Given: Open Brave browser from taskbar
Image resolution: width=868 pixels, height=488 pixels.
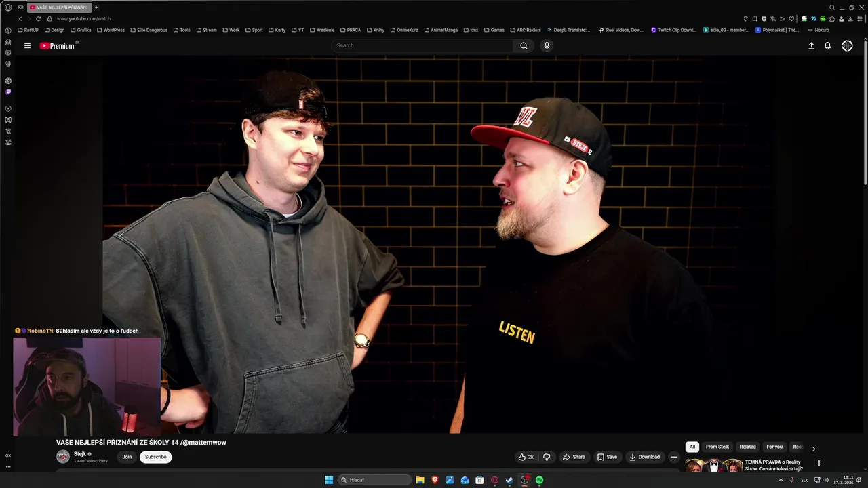Looking at the screenshot, I should tap(435, 480).
